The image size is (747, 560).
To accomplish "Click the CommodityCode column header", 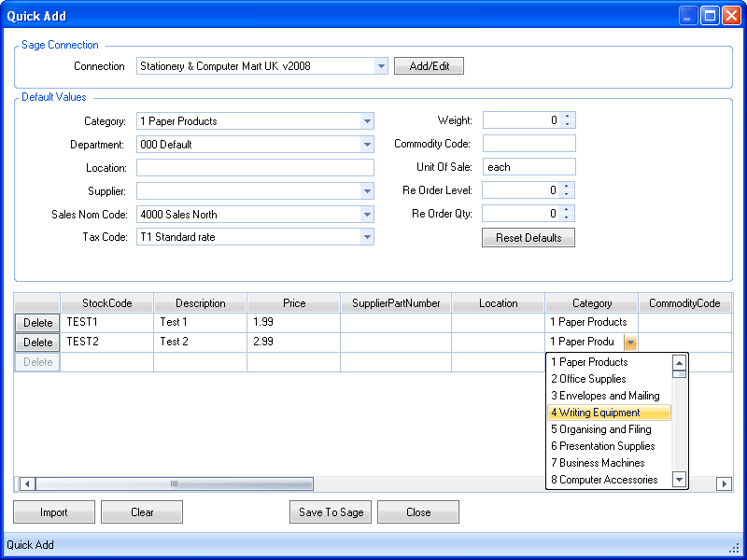I will [x=684, y=303].
